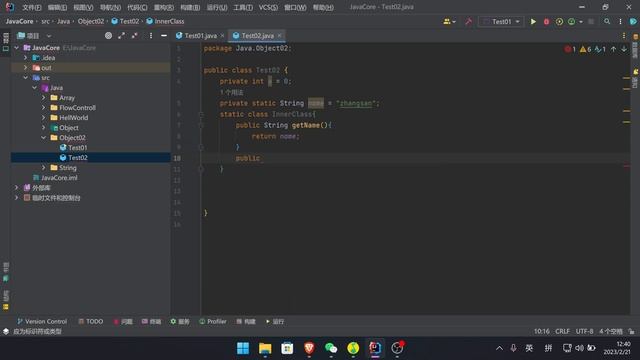Image resolution: width=640 pixels, height=360 pixels.
Task: Open the TODO tool window
Action: 91,322
